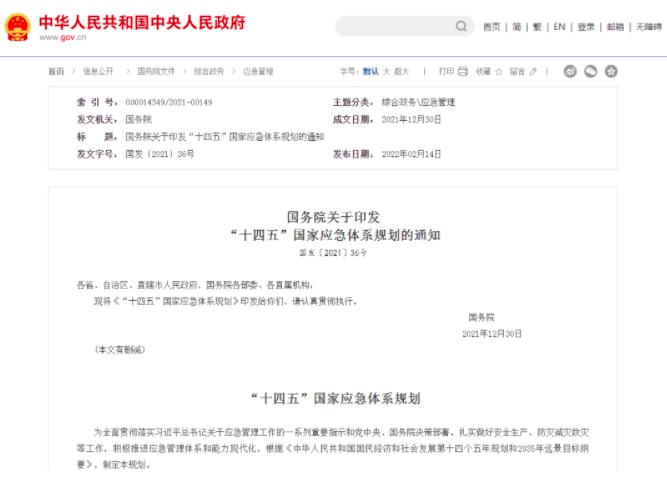Switch to the EN version
The image size is (667, 499).
559,27
